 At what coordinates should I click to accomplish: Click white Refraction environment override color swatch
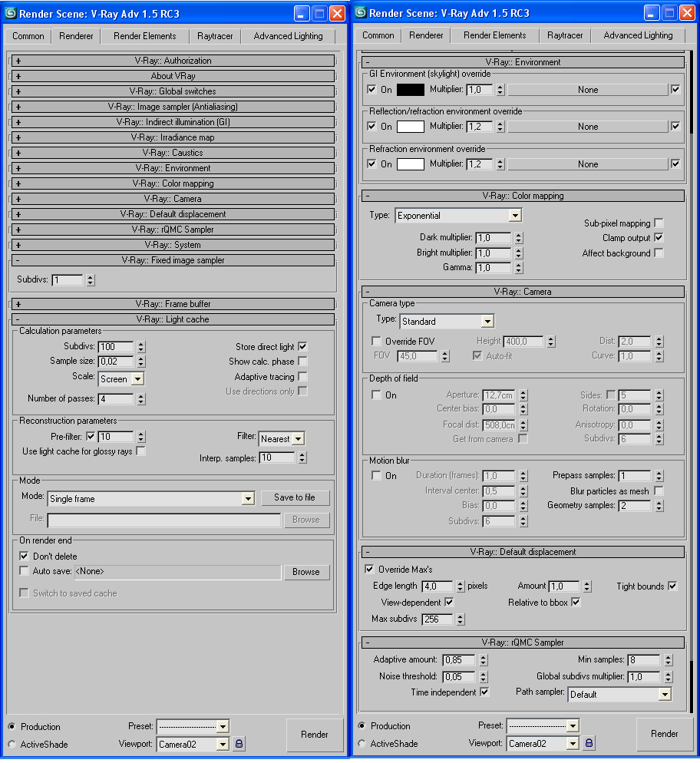411,164
